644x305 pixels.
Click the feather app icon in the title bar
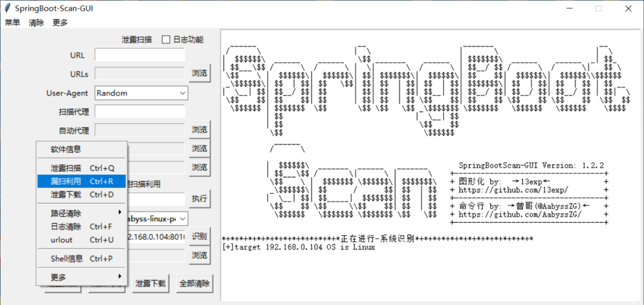click(7, 8)
